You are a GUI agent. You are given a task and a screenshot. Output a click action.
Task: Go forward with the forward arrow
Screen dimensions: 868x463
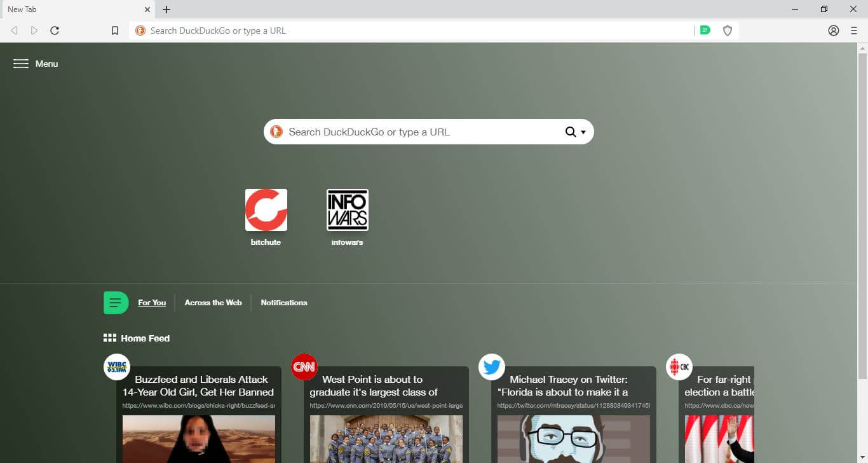34,31
